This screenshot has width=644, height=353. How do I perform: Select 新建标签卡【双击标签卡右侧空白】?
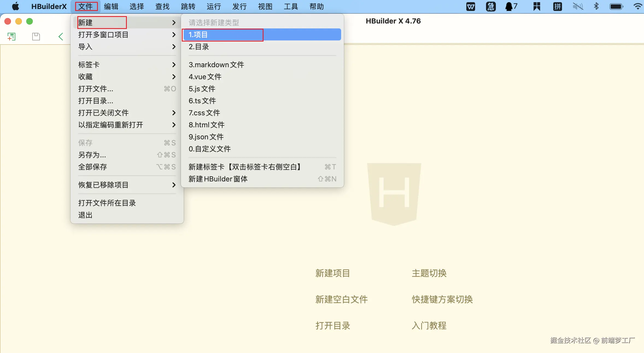262,167
